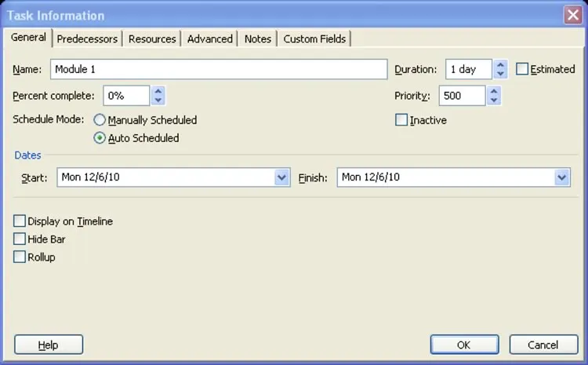Open the Custom Fields tab

click(314, 38)
